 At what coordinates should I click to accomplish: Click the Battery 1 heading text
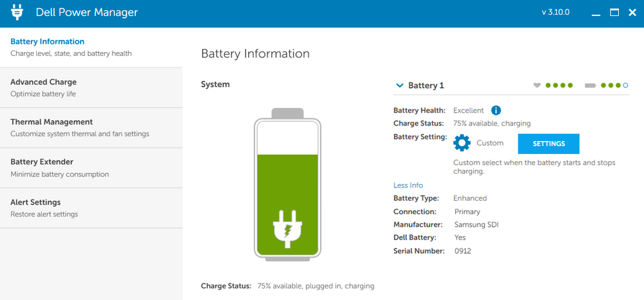click(x=426, y=86)
